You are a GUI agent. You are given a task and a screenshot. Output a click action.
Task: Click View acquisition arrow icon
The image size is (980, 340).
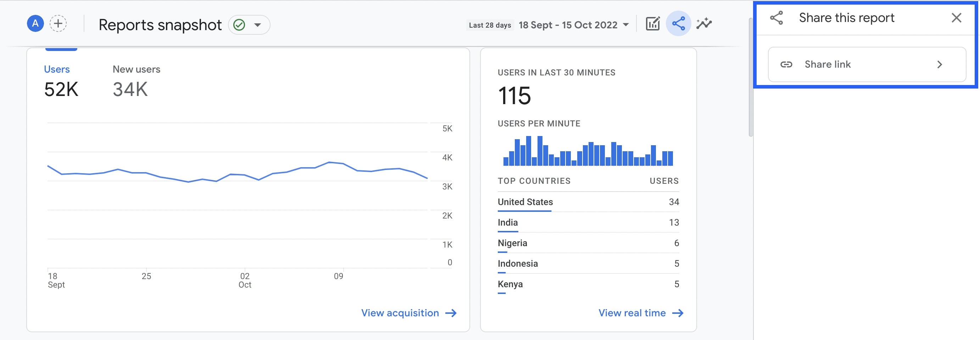coord(451,313)
